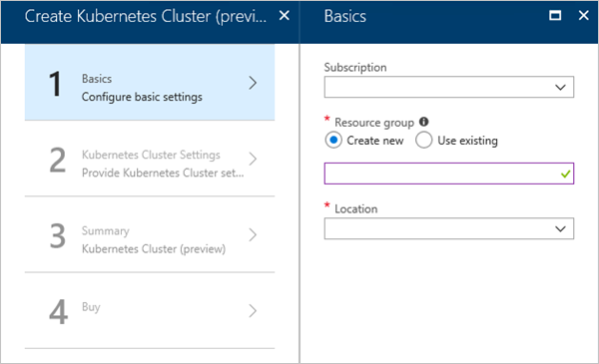Click the Resource group label
The height and width of the screenshot is (364, 599).
pyautogui.click(x=374, y=123)
